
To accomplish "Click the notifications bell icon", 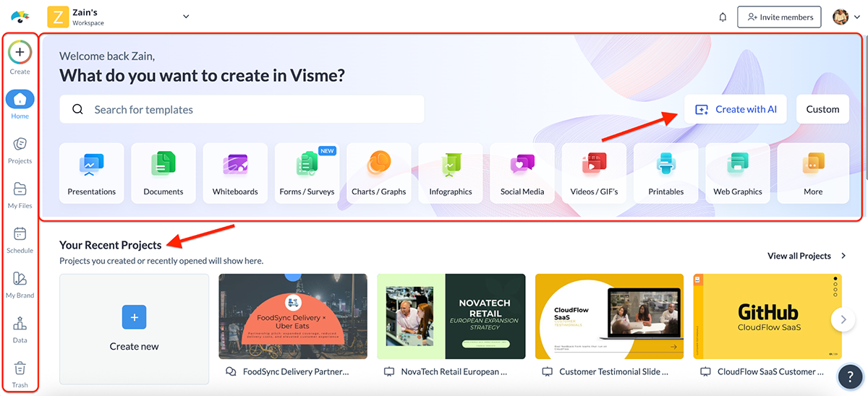I will click(x=723, y=17).
